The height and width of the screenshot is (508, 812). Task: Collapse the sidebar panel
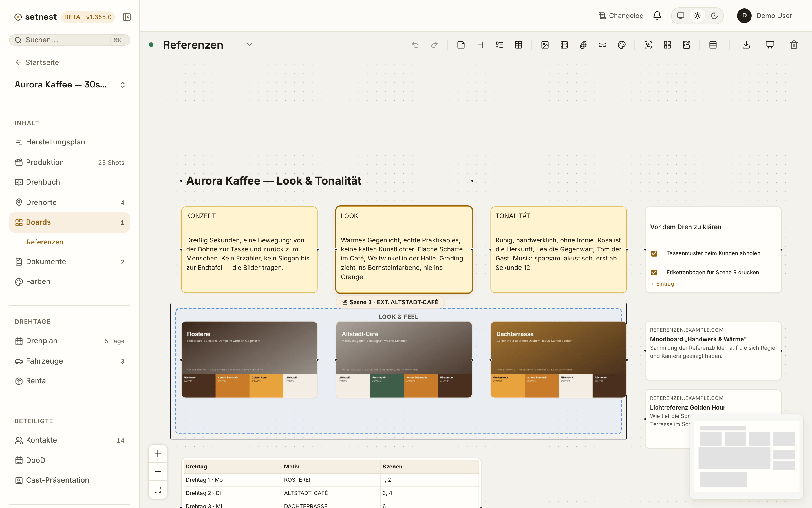point(127,17)
